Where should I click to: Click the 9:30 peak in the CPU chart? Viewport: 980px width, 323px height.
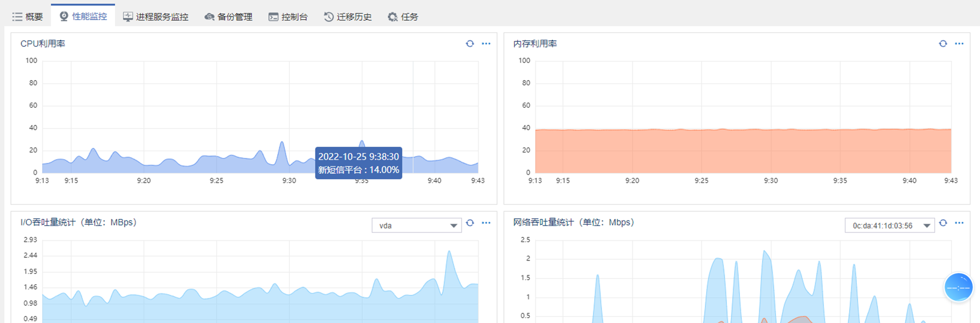[282, 143]
